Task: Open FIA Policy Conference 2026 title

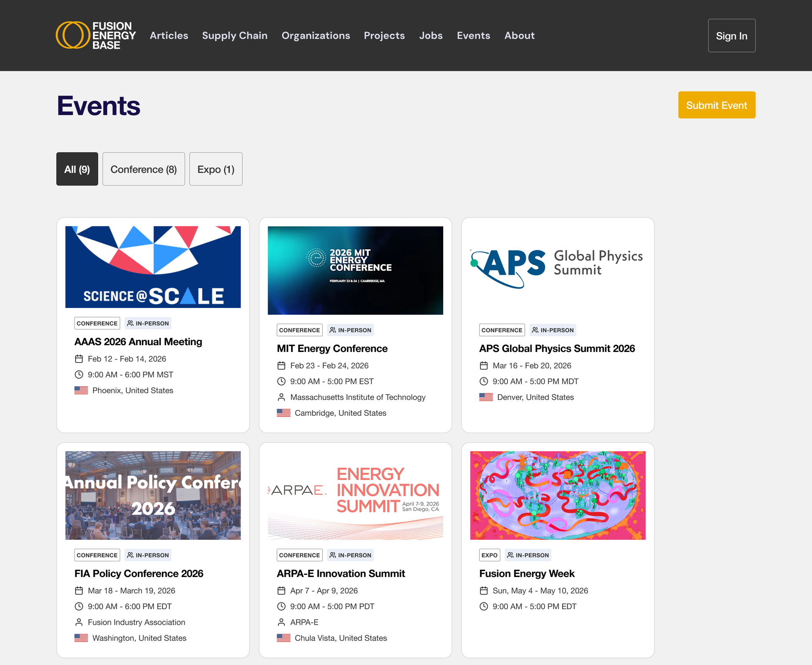Action: click(x=139, y=574)
